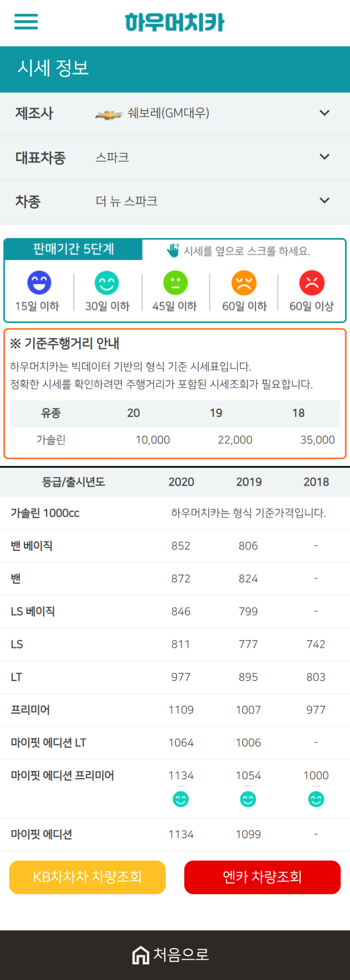Viewport: 350px width, 980px height.
Task: Click the Chevrolet bowtie logo icon
Action: tap(109, 114)
